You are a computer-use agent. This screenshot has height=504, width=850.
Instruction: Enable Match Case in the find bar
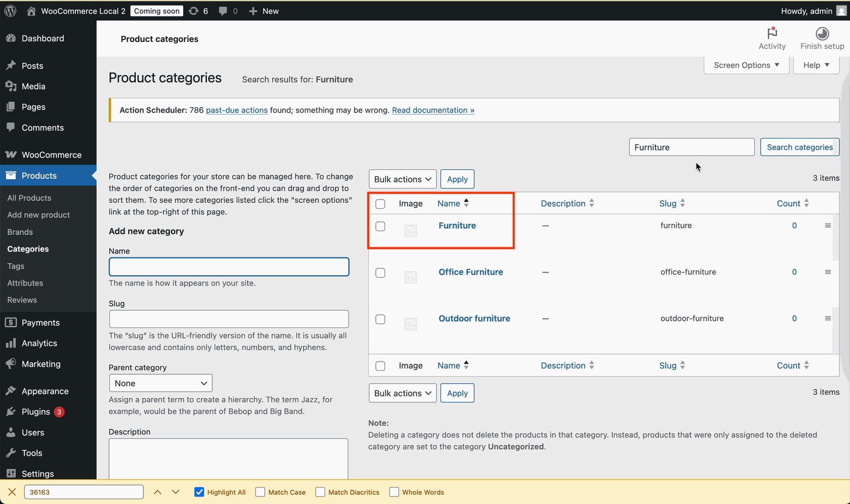pos(260,492)
